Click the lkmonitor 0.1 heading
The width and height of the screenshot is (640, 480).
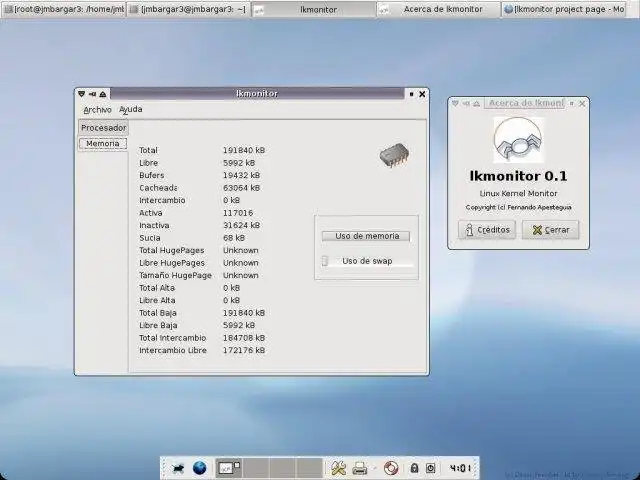click(x=518, y=176)
